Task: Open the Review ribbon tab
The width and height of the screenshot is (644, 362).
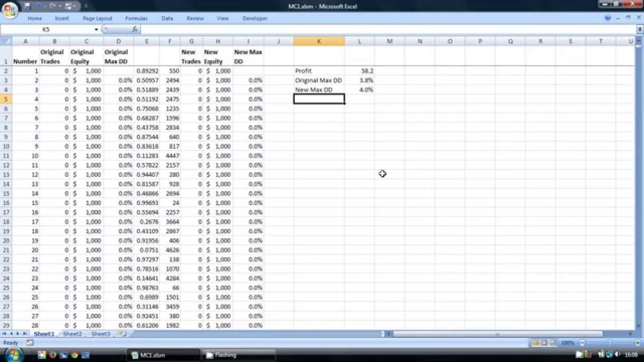Action: click(x=195, y=18)
